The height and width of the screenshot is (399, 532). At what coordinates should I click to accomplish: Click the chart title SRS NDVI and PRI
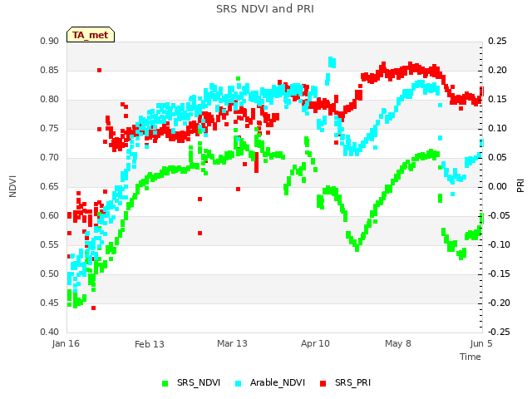pyautogui.click(x=265, y=8)
